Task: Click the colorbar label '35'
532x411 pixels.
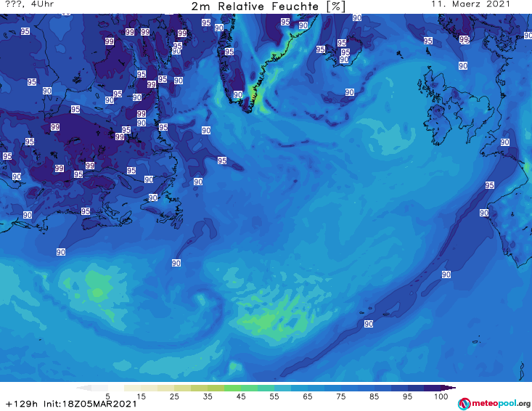Action: click(x=208, y=396)
